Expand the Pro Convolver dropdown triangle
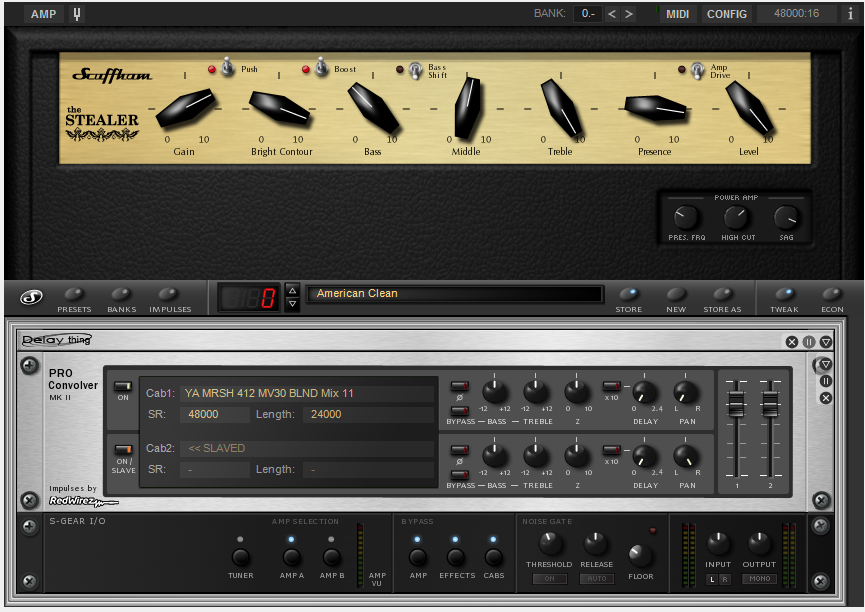This screenshot has height=612, width=865. [x=826, y=364]
